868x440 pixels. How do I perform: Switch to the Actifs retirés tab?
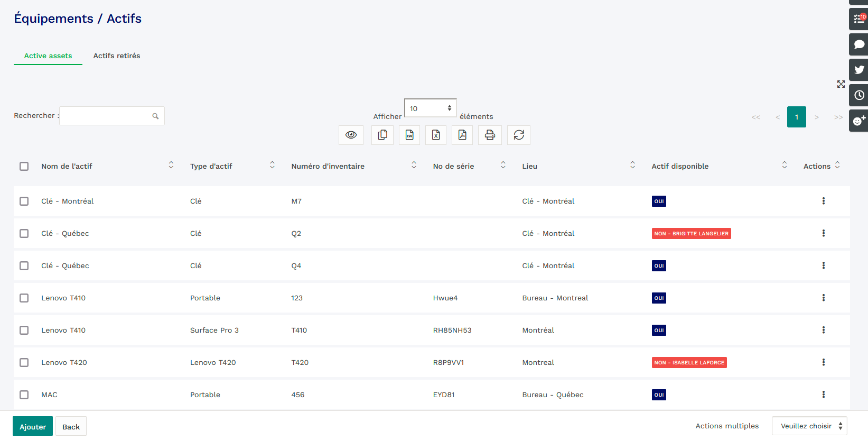(x=117, y=56)
